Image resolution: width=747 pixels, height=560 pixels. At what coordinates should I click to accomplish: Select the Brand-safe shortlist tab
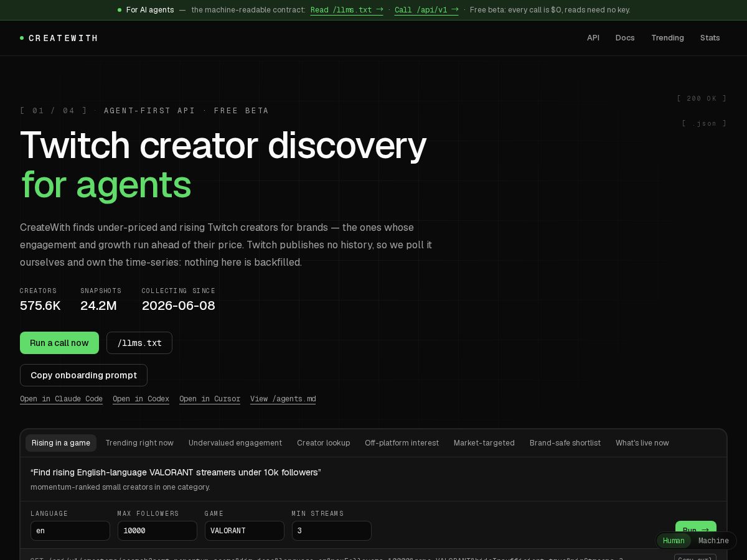coord(565,443)
